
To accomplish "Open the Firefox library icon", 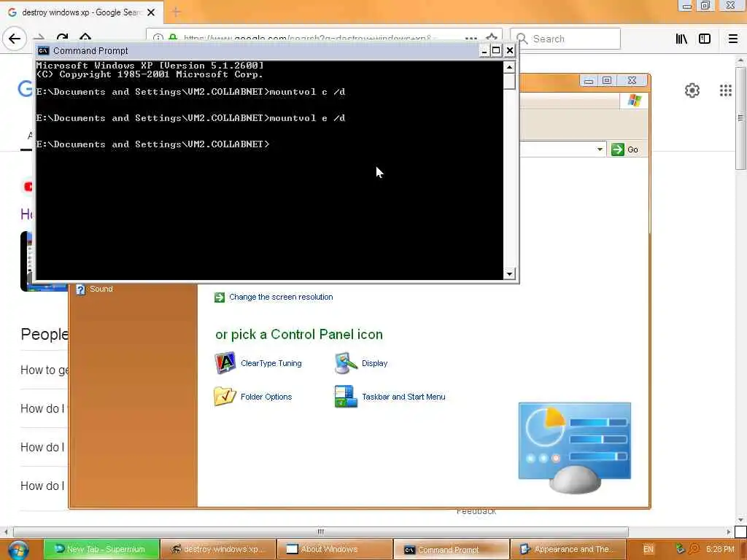I will point(681,39).
